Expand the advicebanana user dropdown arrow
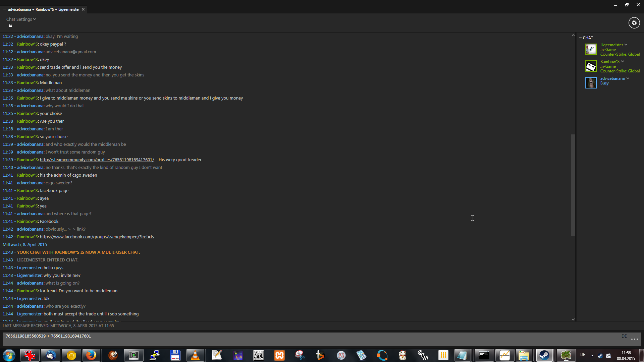 pyautogui.click(x=628, y=78)
